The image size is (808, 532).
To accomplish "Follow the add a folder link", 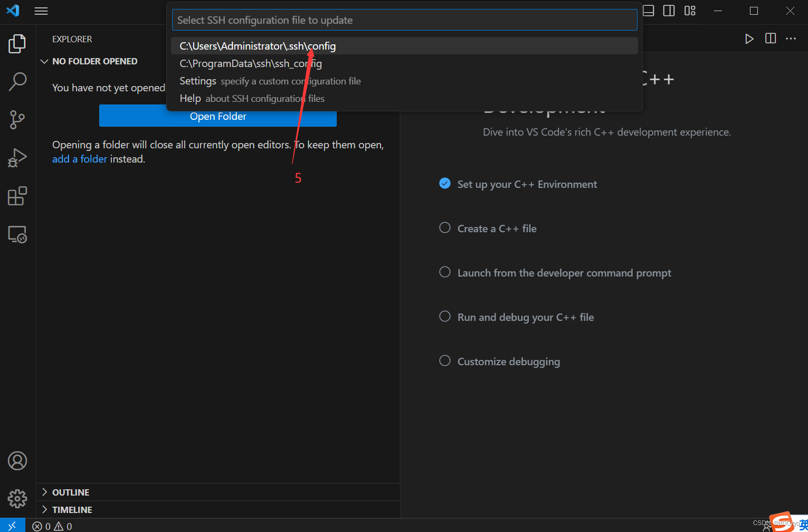I will [80, 159].
